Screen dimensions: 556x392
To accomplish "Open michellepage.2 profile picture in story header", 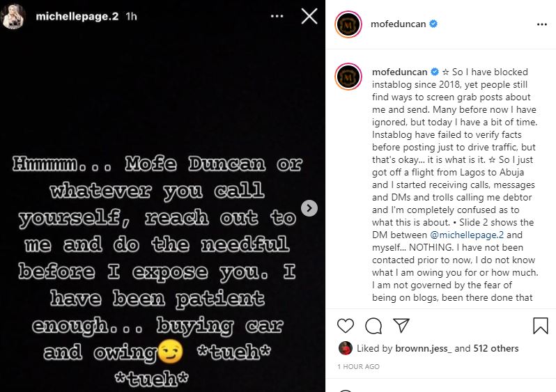I will coord(15,17).
